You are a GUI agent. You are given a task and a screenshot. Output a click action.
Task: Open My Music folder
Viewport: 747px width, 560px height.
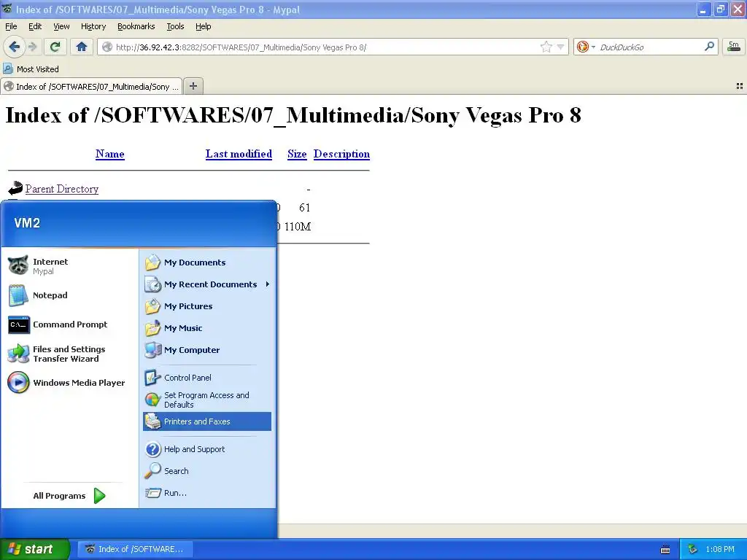(x=207, y=328)
